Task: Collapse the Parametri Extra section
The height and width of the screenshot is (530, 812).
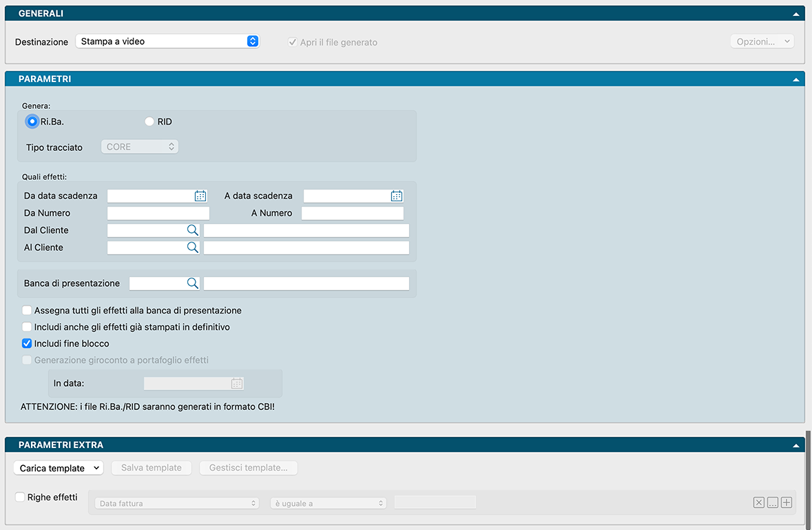Action: click(796, 446)
